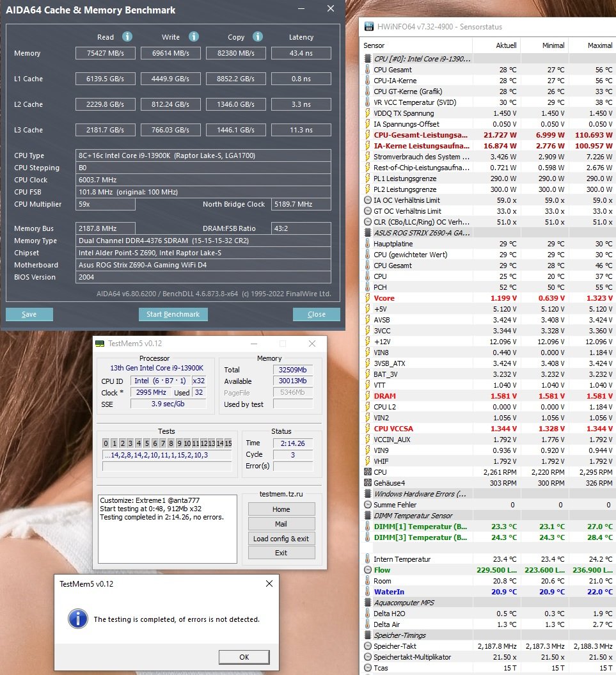Click the Vcore current value 1.199 V
This screenshot has height=675, width=616.
503,298
